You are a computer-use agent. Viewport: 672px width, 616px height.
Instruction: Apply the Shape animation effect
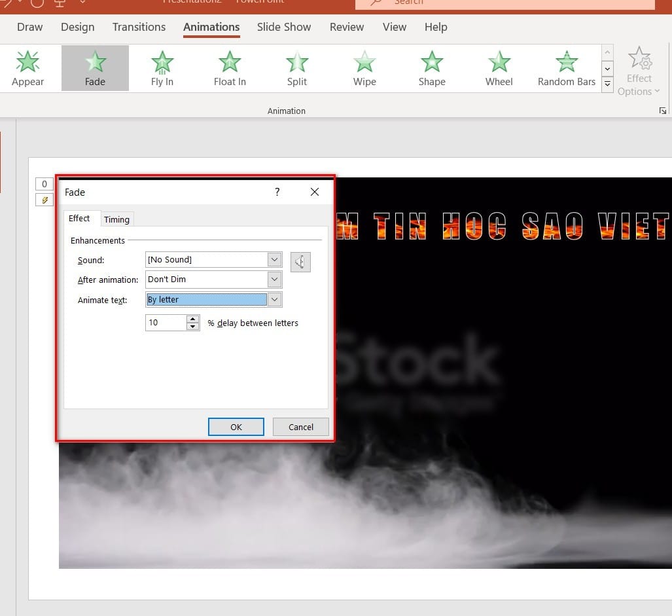point(432,68)
